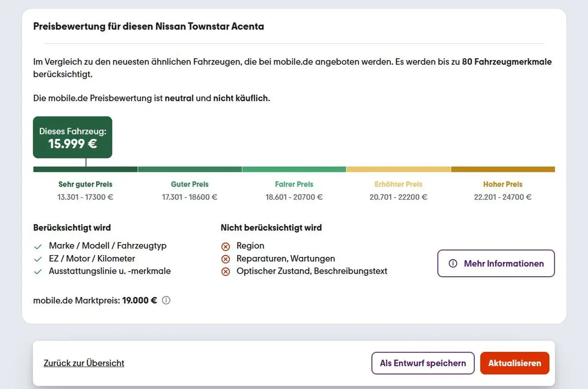The width and height of the screenshot is (588, 389).
Task: Click the red X icon beside Region
Action: click(226, 247)
